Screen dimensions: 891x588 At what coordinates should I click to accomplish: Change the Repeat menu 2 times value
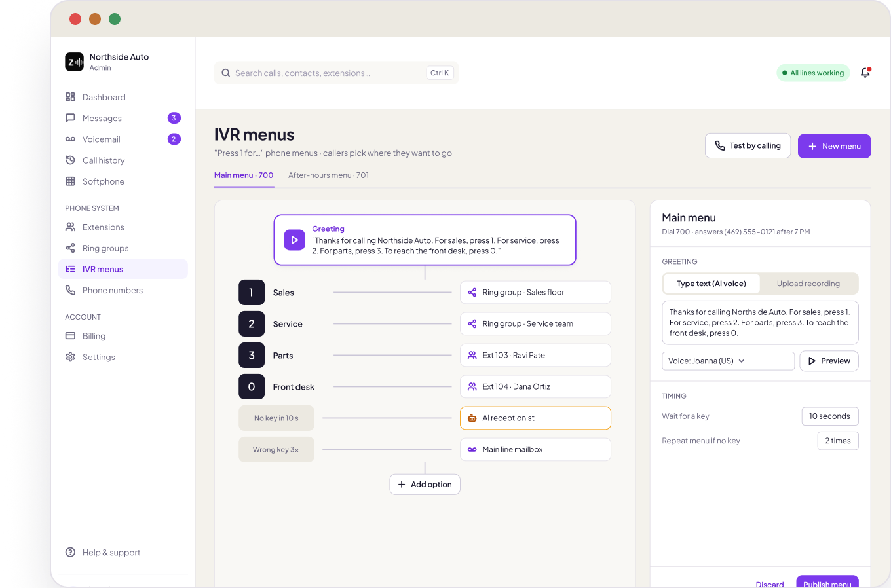838,441
